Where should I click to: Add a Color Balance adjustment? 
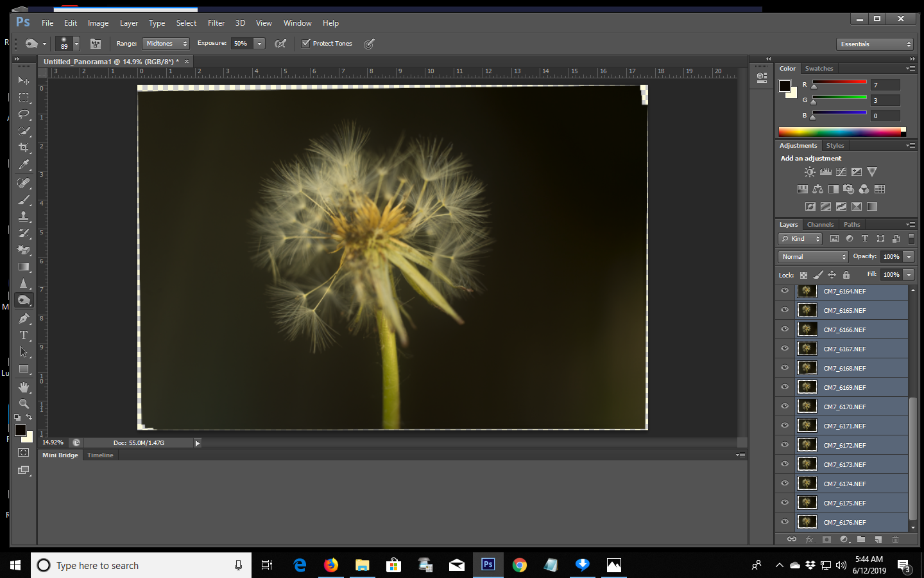coord(818,189)
